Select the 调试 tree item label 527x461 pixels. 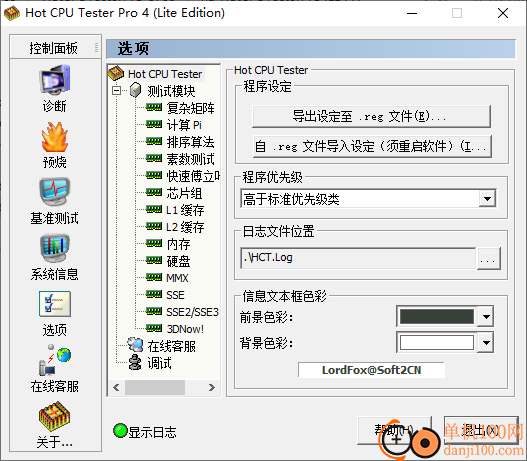(x=159, y=363)
